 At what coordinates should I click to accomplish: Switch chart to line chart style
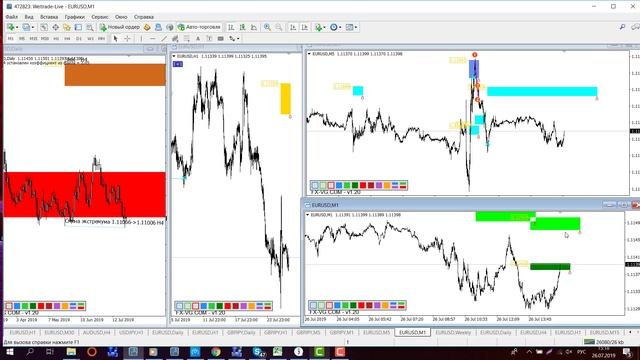point(254,27)
